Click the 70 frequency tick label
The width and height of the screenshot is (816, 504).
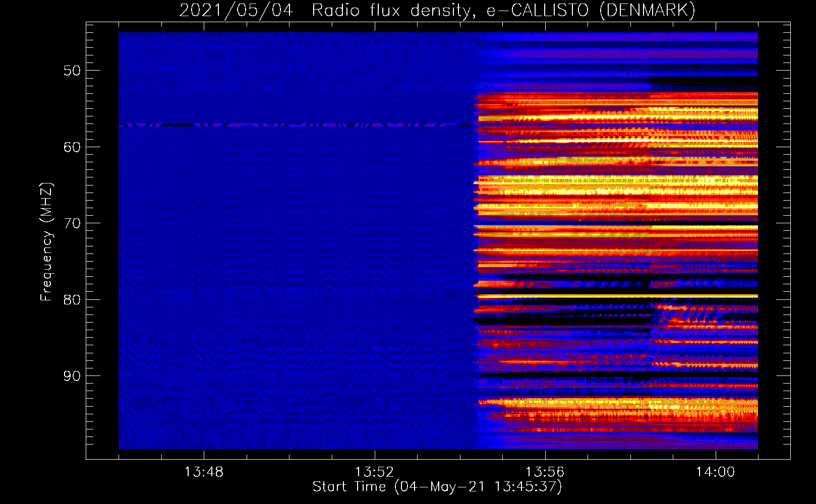[72, 223]
